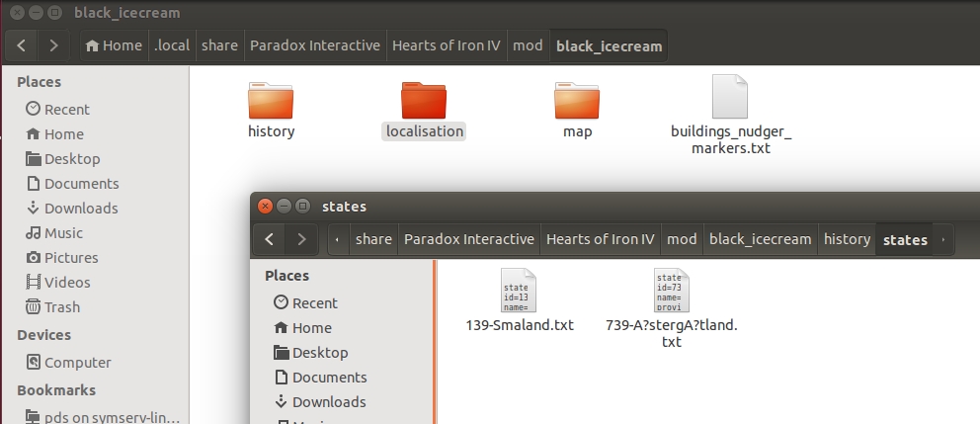Open share breadcrumb in black_icecream window

coord(219,45)
